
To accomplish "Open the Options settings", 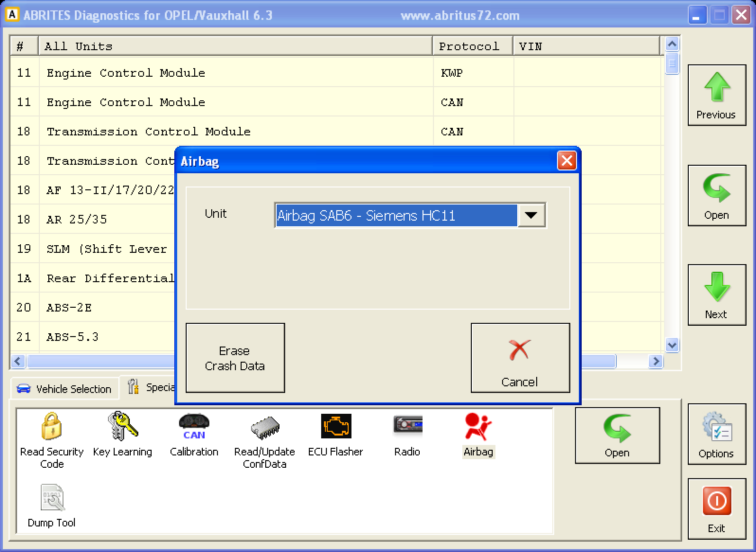I will [716, 434].
